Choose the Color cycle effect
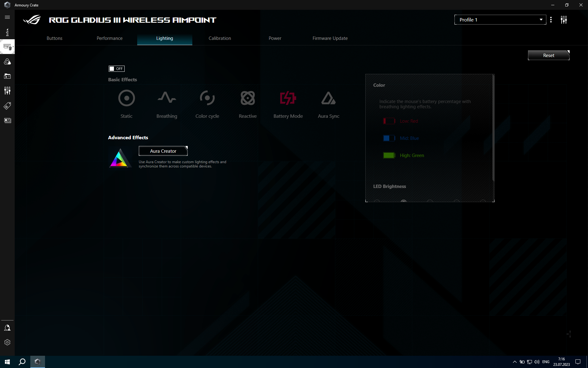Viewport: 588px width, 368px height. click(x=207, y=104)
